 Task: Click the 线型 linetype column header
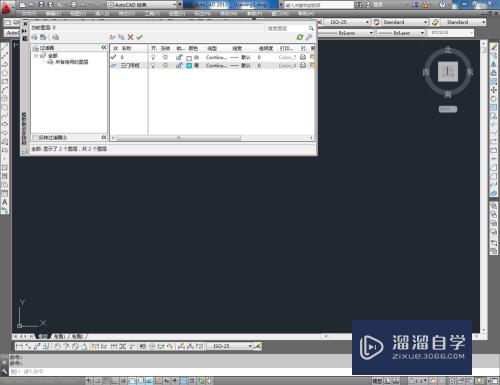[212, 48]
